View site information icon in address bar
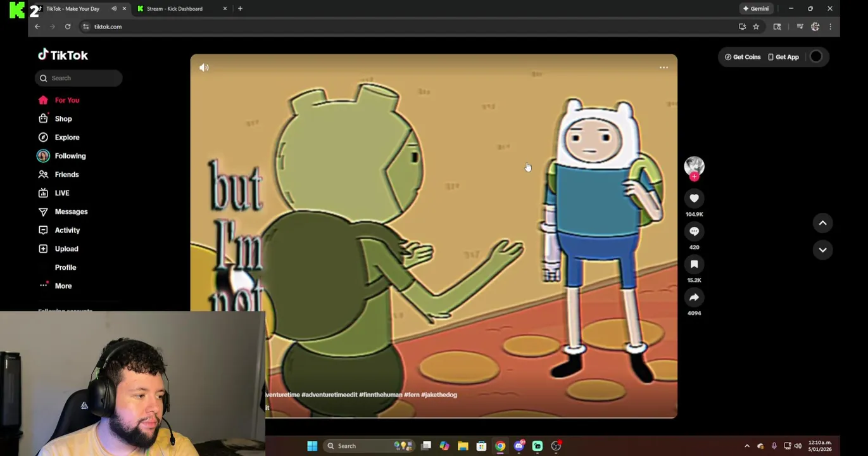Image resolution: width=868 pixels, height=456 pixels. [x=85, y=27]
